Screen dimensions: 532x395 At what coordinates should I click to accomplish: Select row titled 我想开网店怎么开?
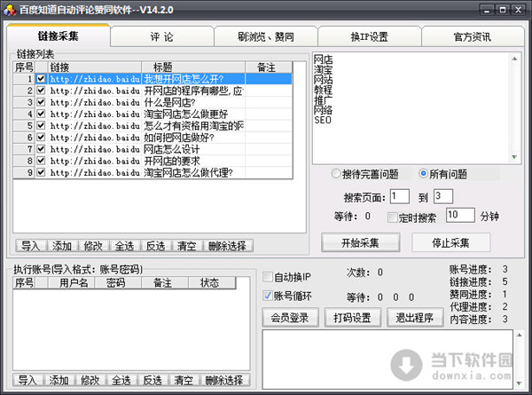(153, 79)
